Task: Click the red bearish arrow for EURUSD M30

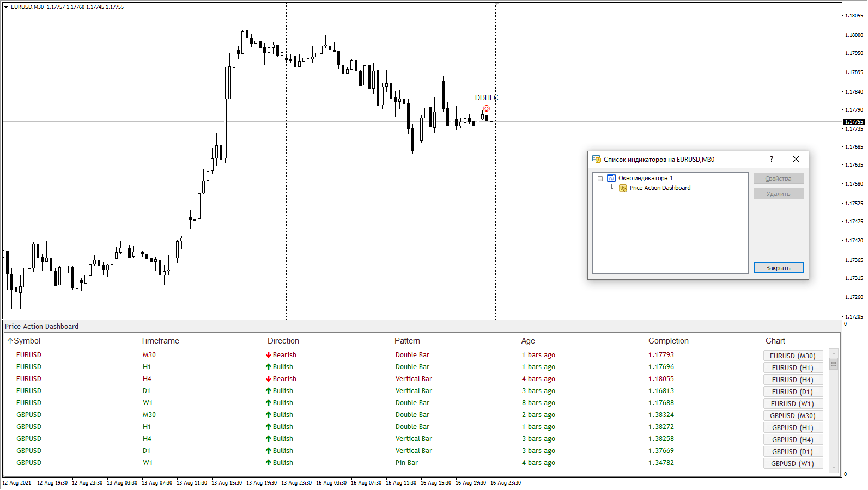Action: click(x=269, y=355)
